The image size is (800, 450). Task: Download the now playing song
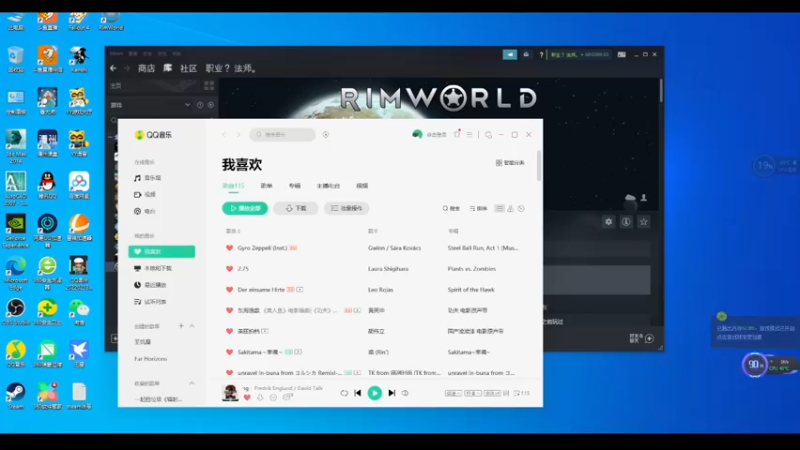coord(260,397)
